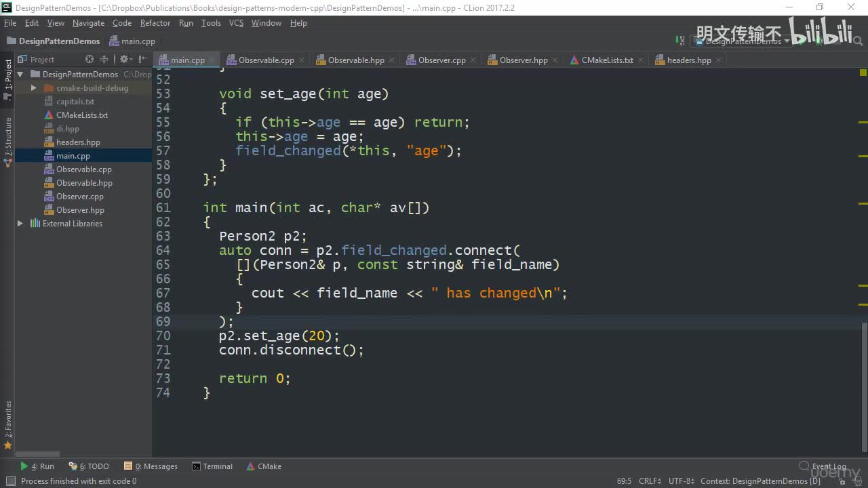Screen dimensions: 868x488
Task: Open the Help menu
Action: (298, 23)
